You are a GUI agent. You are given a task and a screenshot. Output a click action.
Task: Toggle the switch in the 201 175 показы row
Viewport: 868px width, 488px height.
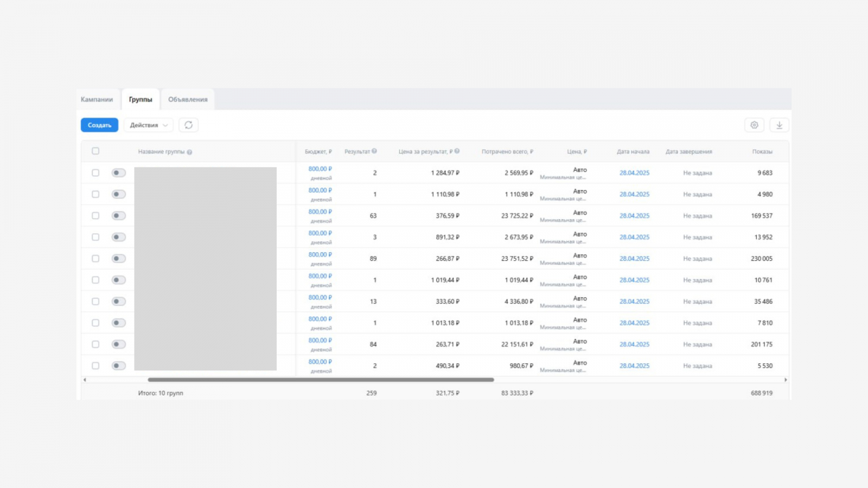(x=118, y=344)
